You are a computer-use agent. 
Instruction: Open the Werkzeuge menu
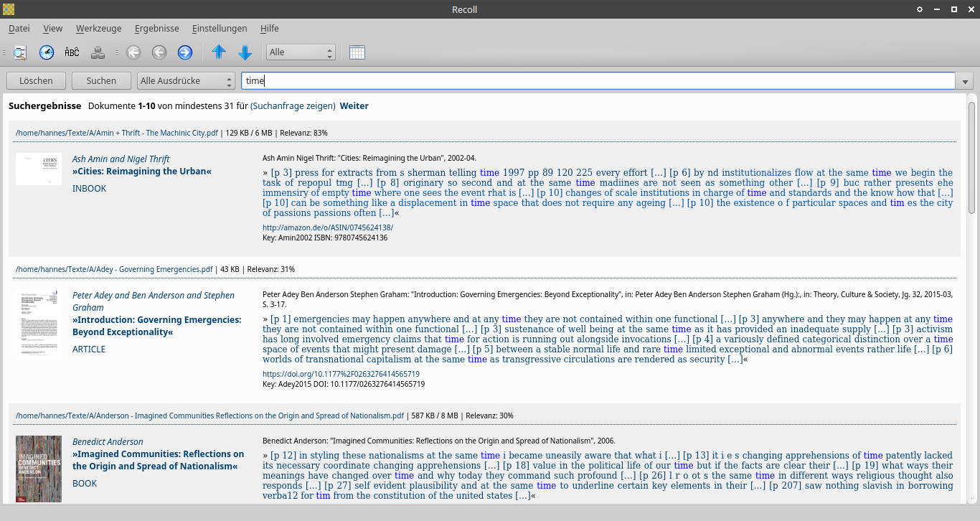[x=98, y=29]
